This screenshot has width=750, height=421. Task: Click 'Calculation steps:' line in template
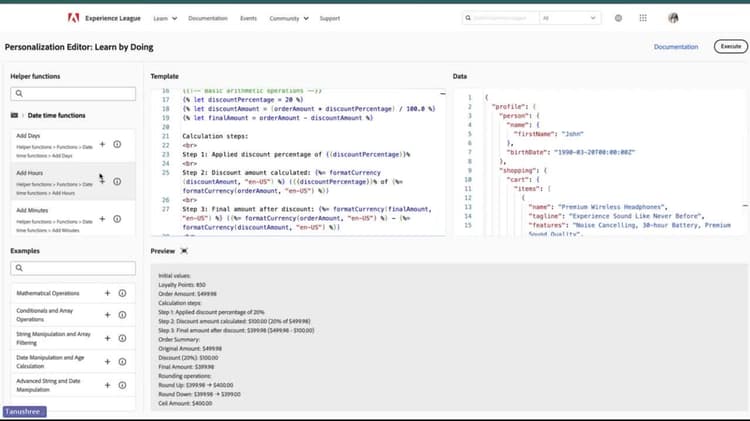pyautogui.click(x=215, y=136)
